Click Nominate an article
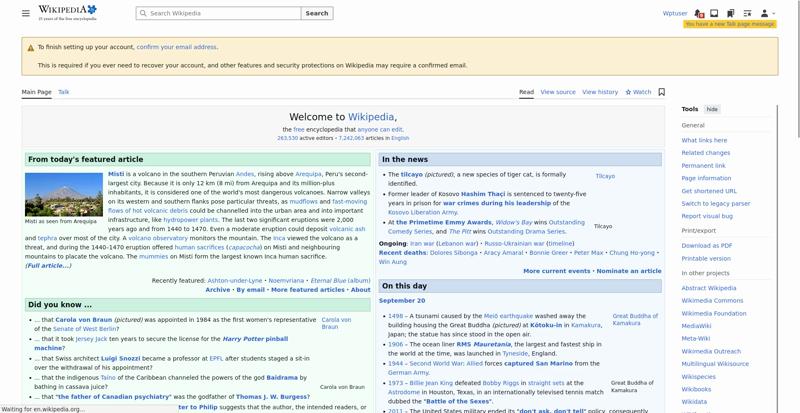800x413 pixels. click(629, 271)
